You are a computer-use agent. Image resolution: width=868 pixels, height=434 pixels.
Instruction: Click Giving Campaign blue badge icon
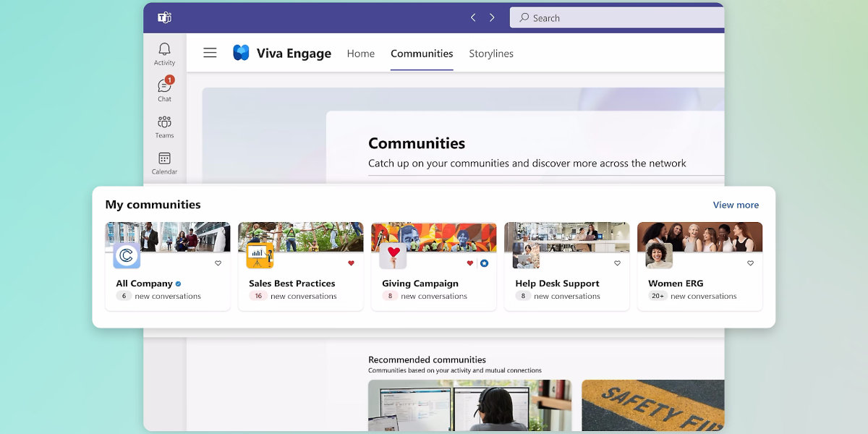(x=484, y=263)
